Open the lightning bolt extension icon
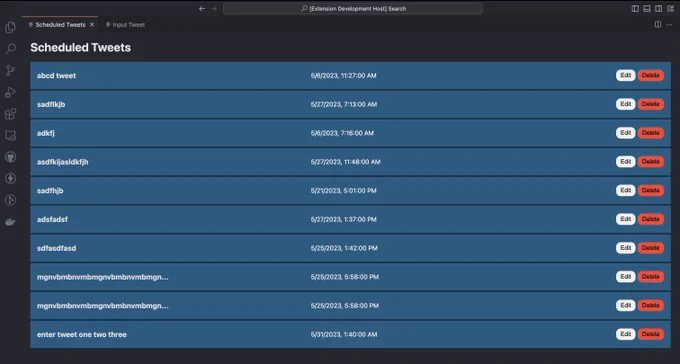Screen dimensions: 680x364 [10, 178]
